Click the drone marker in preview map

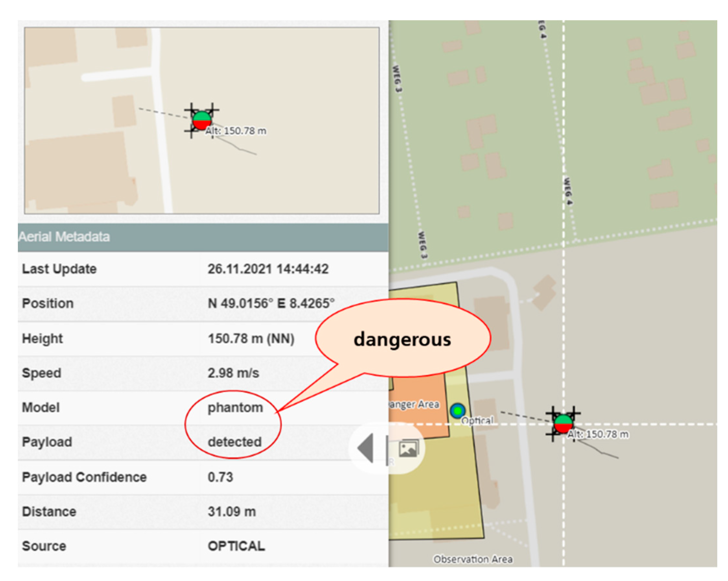[202, 120]
